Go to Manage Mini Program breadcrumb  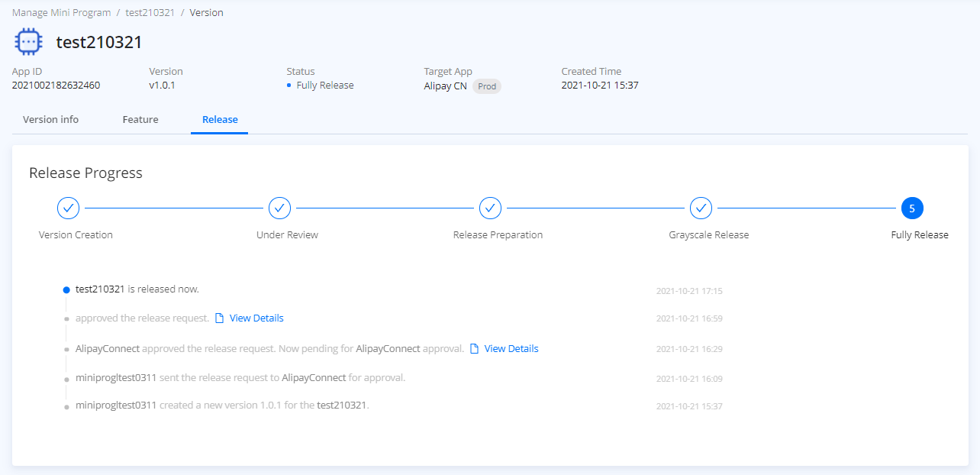pyautogui.click(x=61, y=13)
